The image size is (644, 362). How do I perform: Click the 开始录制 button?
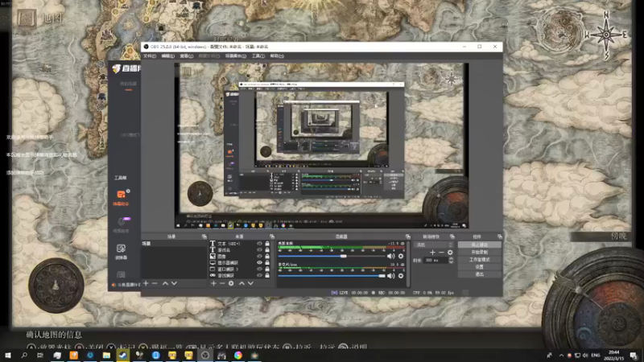point(479,252)
